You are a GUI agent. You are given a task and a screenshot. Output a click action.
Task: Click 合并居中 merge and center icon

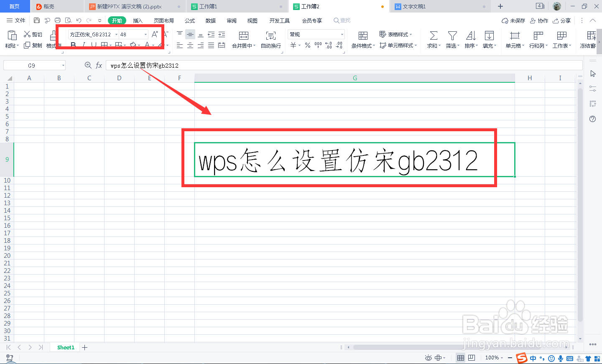click(x=244, y=36)
